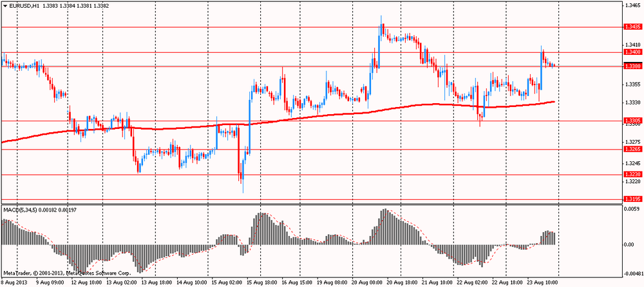The image size is (644, 287).
Task: Click the 19 Aug 08:00 time label
Action: (332, 283)
